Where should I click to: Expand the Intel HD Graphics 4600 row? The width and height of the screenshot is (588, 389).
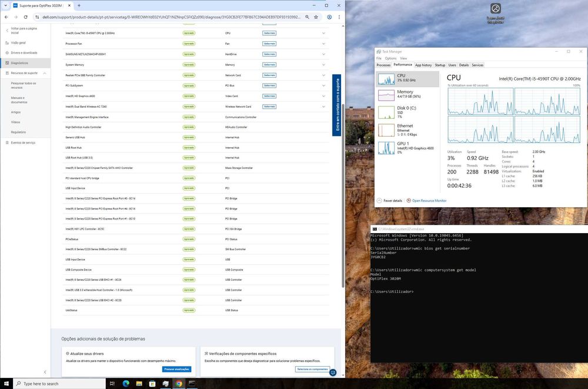coord(323,96)
